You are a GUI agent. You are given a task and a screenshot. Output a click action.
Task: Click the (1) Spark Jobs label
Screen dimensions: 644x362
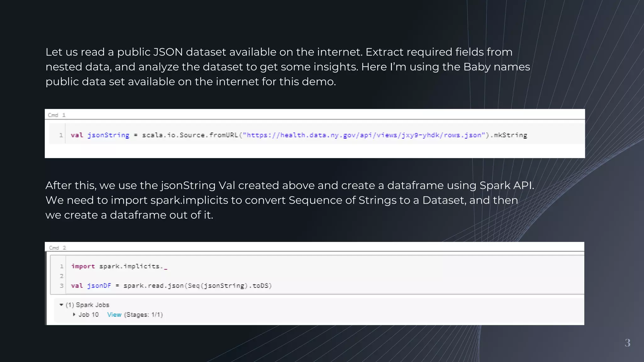click(87, 305)
